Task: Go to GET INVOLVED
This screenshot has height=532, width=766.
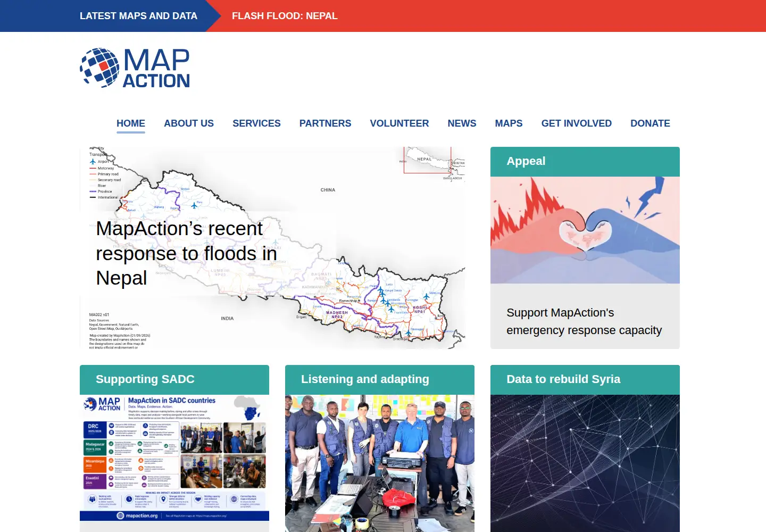Action: pyautogui.click(x=577, y=123)
